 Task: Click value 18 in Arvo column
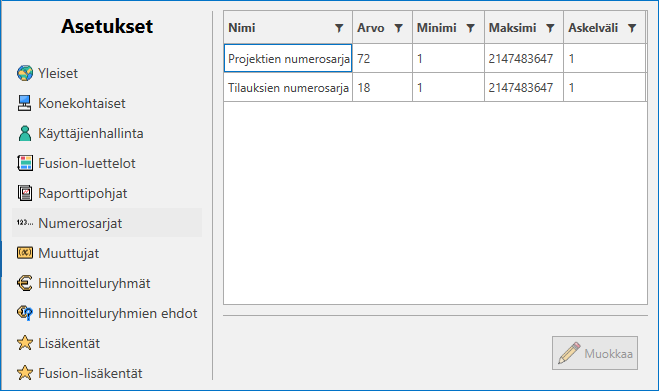tap(382, 87)
